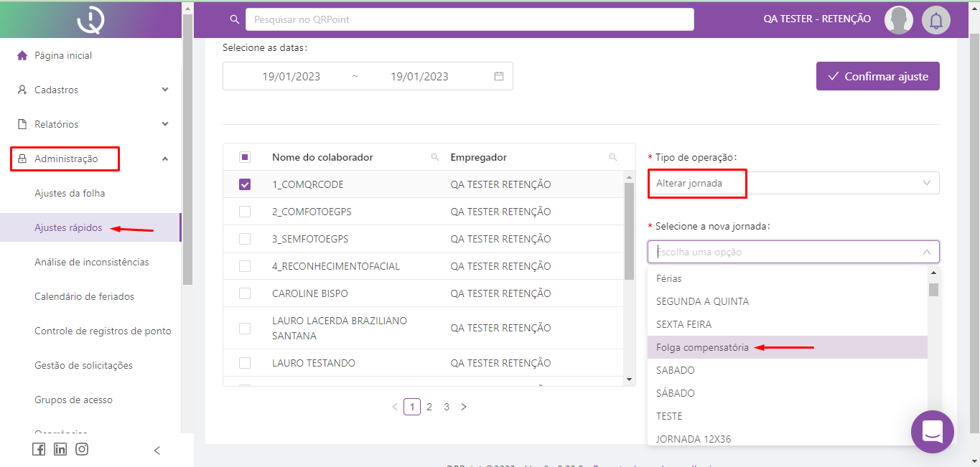The image size is (980, 467).
Task: Click the notification bell icon
Action: click(x=935, y=20)
